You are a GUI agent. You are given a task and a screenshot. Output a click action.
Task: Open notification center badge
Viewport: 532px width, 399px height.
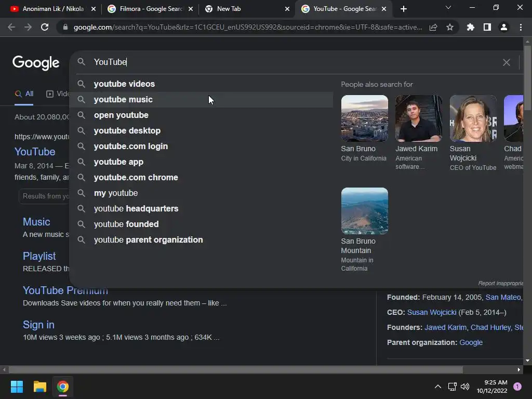point(517,387)
